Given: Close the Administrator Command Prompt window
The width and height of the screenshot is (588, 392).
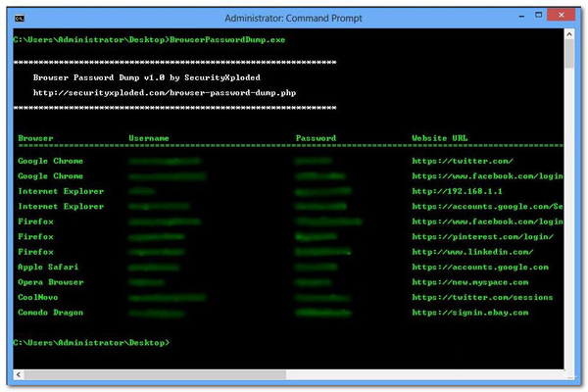Looking at the screenshot, I should click(x=561, y=15).
